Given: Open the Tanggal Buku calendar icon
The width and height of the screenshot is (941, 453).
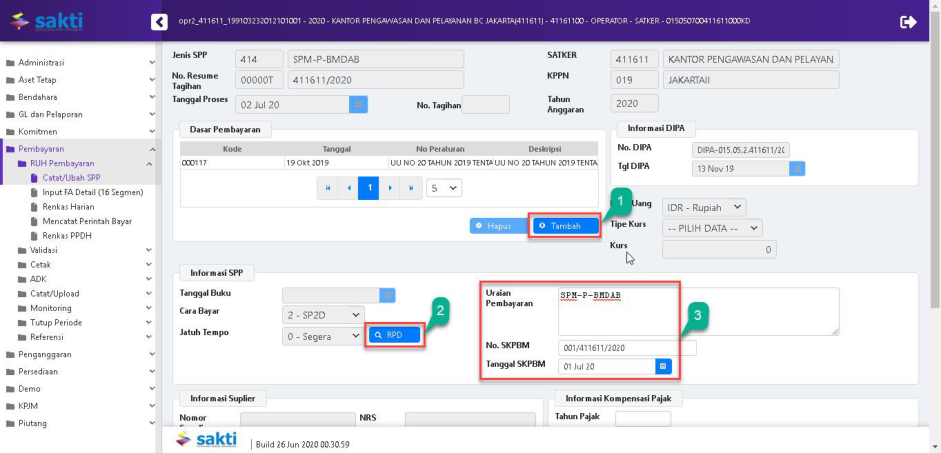Looking at the screenshot, I should pyautogui.click(x=388, y=295).
